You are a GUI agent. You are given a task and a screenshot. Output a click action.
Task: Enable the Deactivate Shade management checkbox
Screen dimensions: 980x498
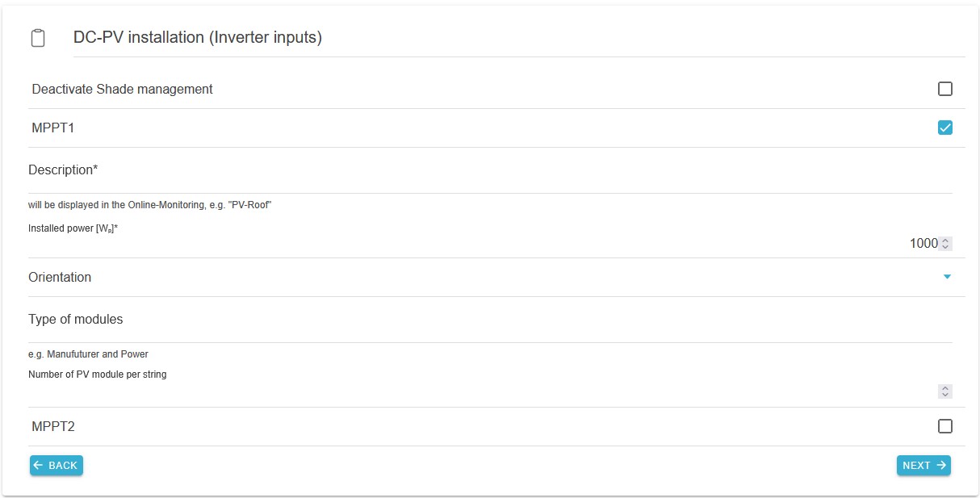[x=945, y=89]
